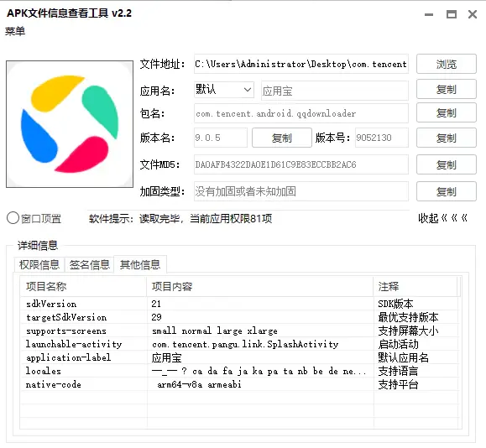
Task: Collapse details with 收起 link
Action: pos(442,218)
